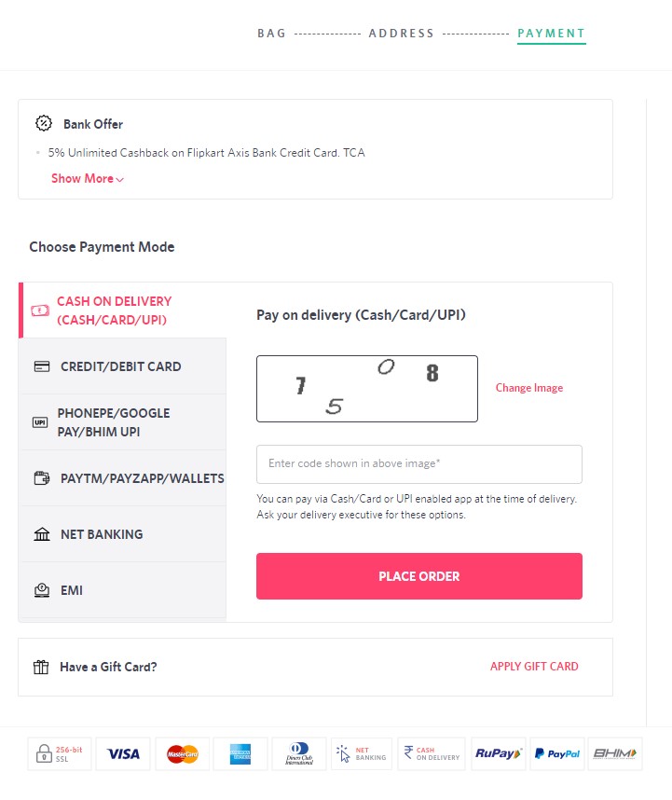The height and width of the screenshot is (800, 672).
Task: Open the Address step
Action: click(x=402, y=34)
